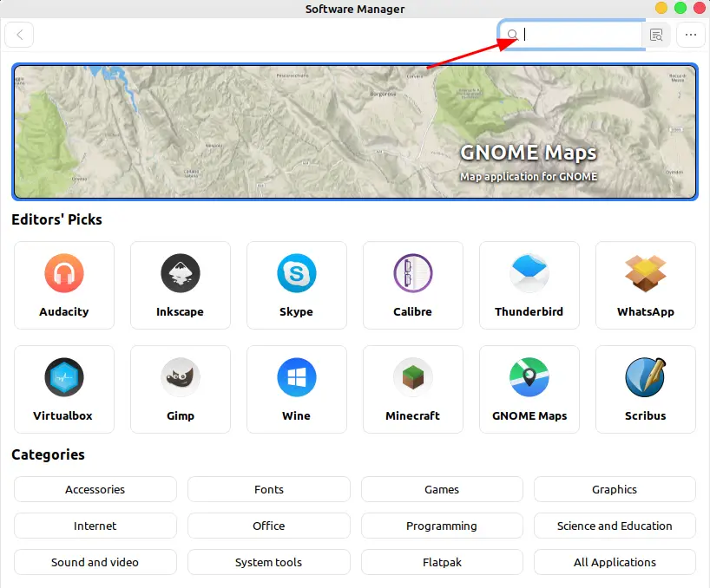Toggle search in package descriptions icon

coord(656,35)
